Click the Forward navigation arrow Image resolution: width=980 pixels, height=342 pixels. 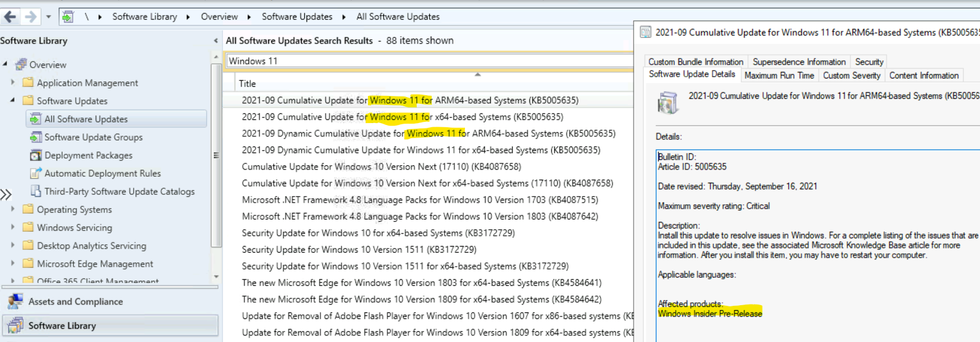tap(30, 17)
